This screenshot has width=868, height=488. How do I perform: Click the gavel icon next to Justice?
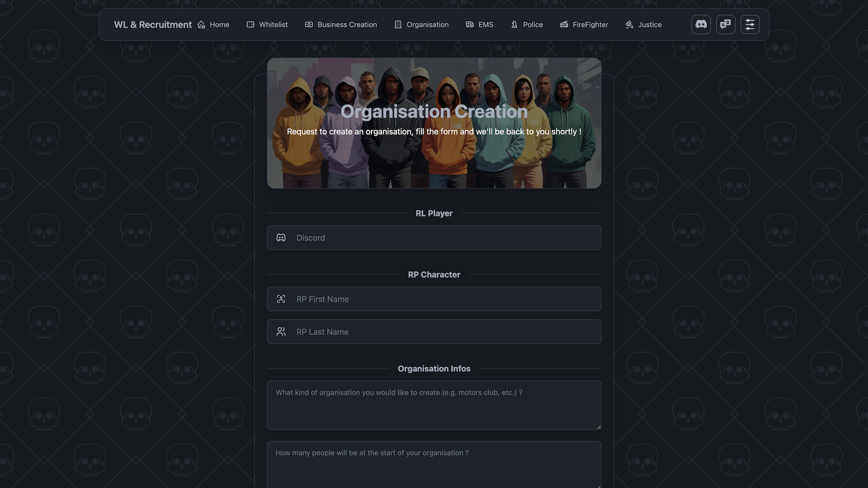(x=629, y=25)
